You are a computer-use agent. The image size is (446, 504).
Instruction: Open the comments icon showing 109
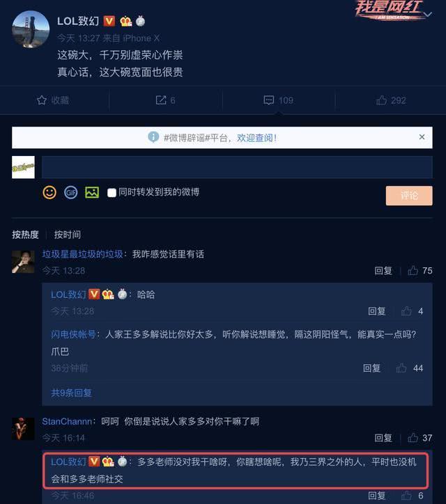(269, 100)
